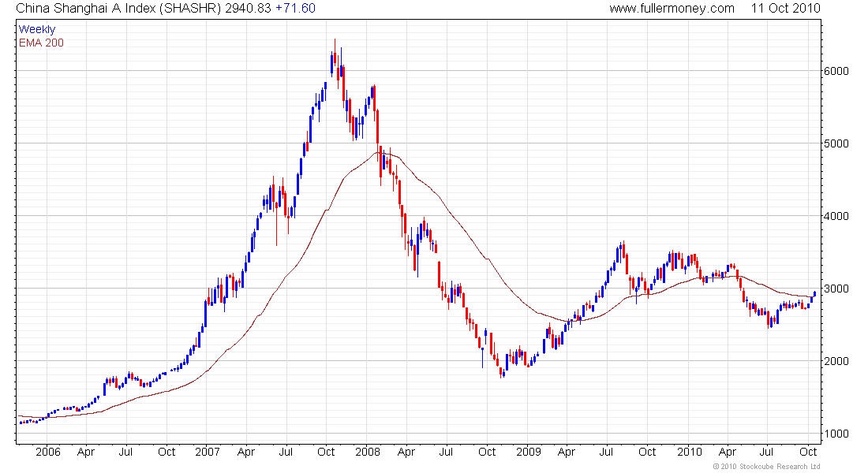Click the change value +71.60
The height and width of the screenshot is (473, 868).
coord(295,9)
